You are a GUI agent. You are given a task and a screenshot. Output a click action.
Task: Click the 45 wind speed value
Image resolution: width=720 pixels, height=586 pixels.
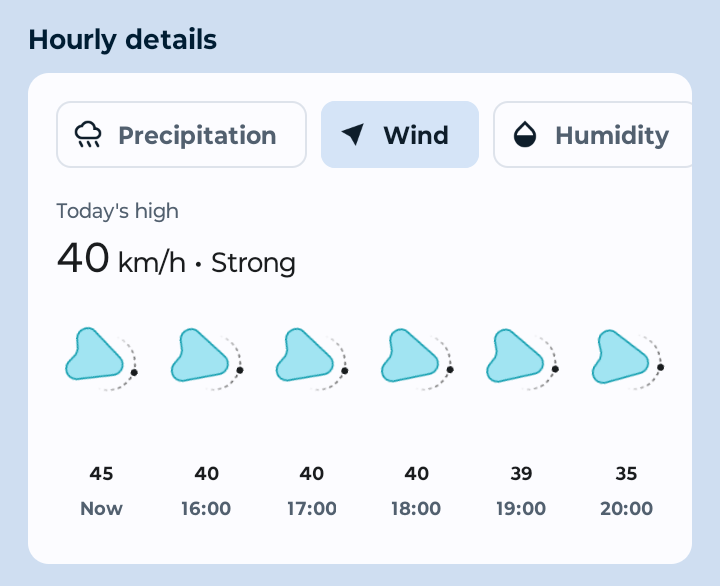(x=101, y=474)
